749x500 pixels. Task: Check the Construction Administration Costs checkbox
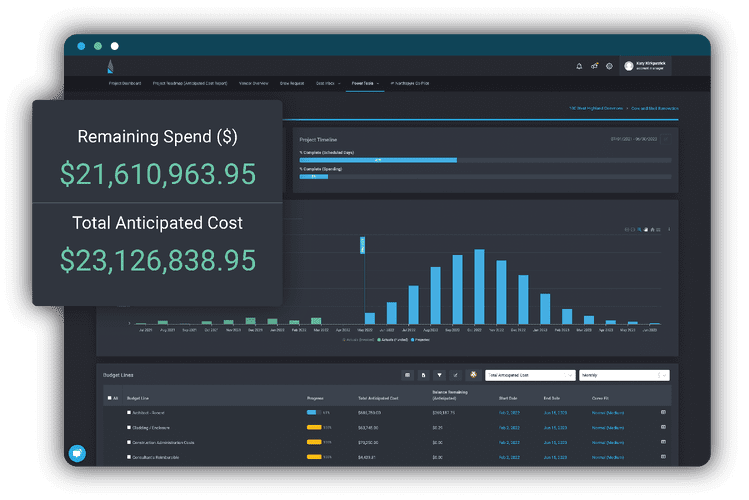tap(128, 442)
